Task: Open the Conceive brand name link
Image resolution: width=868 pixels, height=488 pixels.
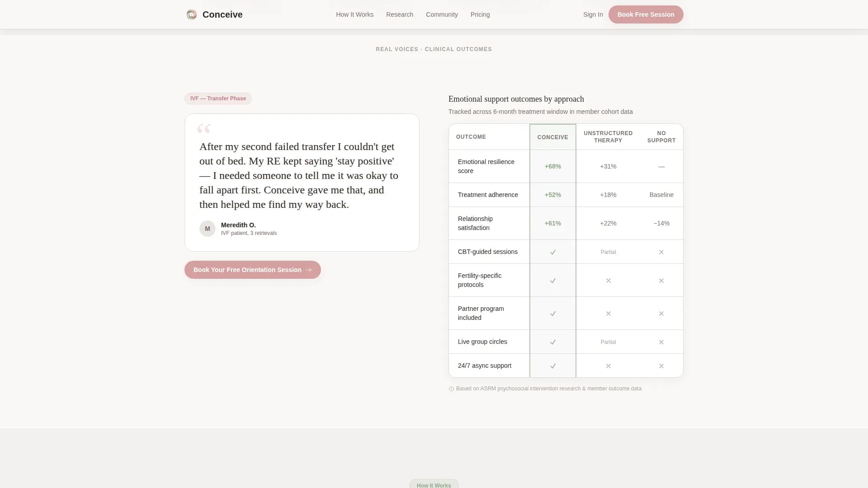Action: (x=222, y=14)
